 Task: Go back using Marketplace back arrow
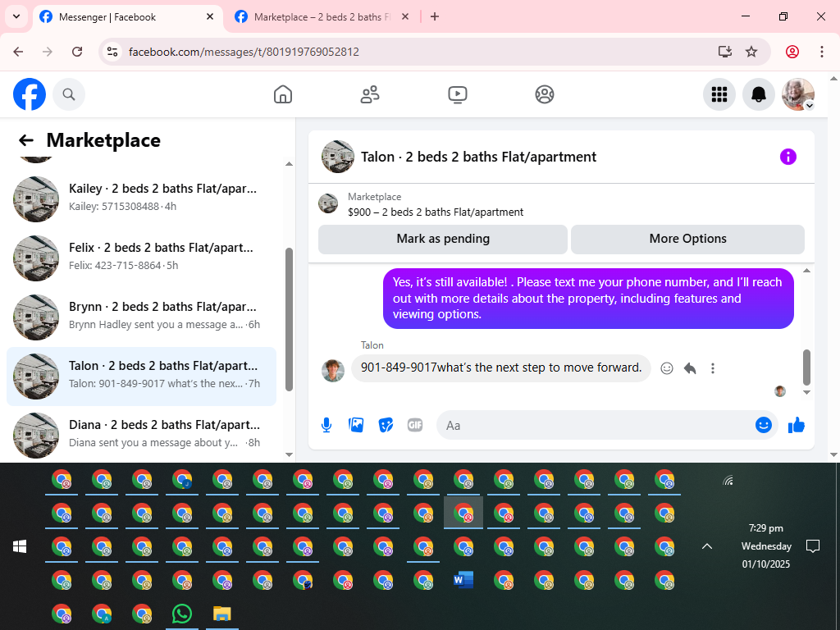25,140
